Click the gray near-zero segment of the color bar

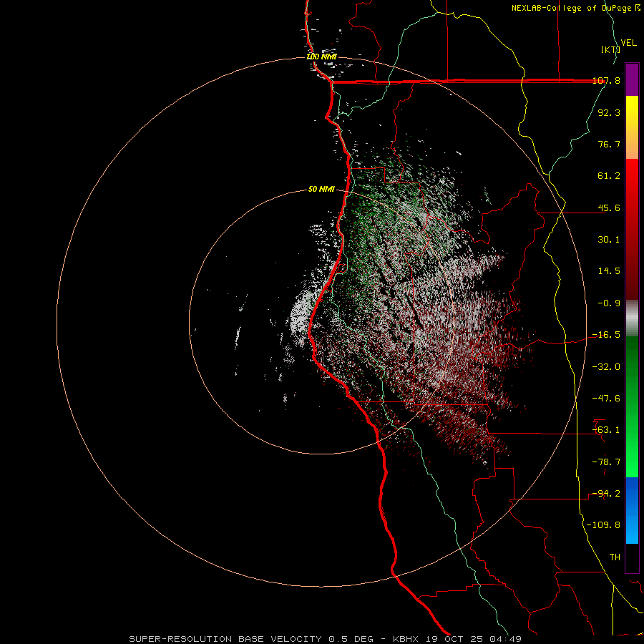632,318
